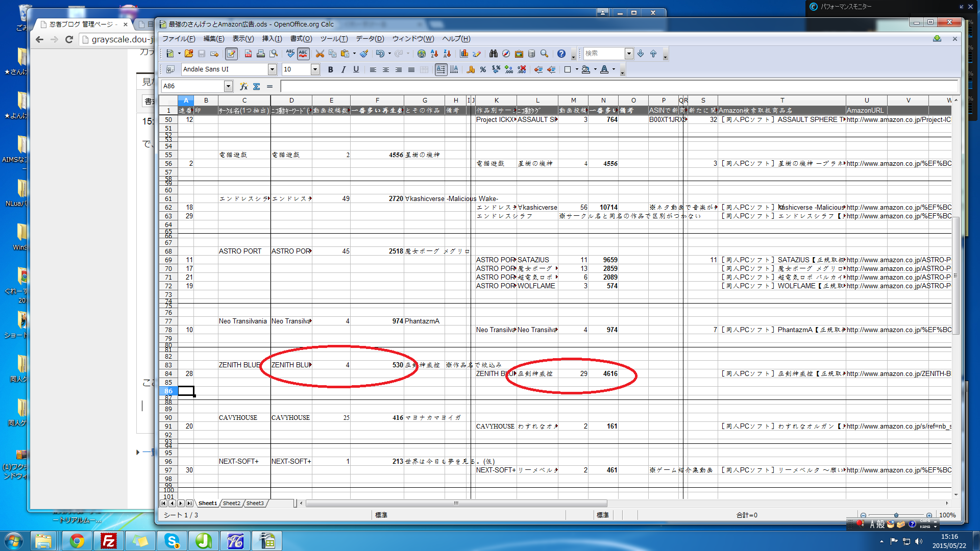Image resolution: width=980 pixels, height=551 pixels.
Task: Toggle Bold formatting
Action: (330, 69)
